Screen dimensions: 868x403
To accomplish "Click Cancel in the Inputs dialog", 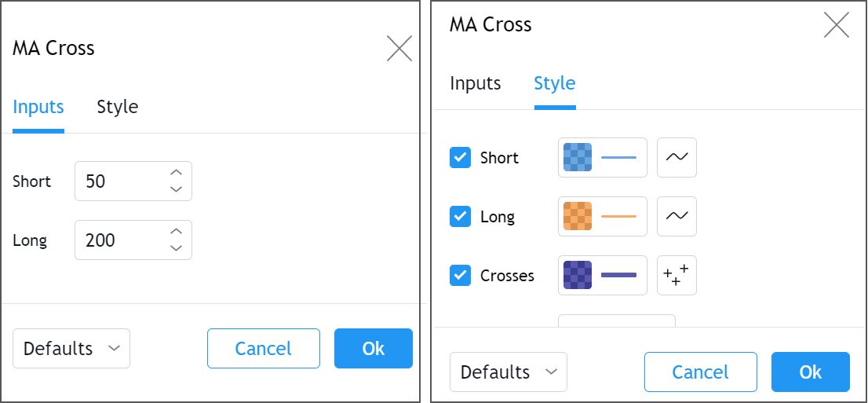I will pos(264,349).
